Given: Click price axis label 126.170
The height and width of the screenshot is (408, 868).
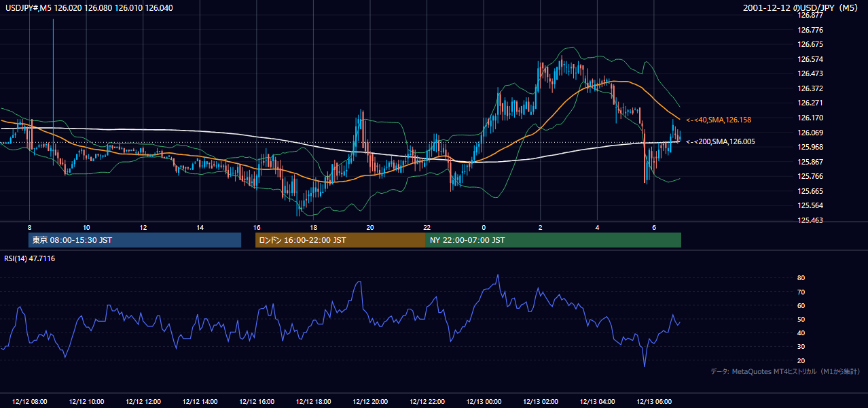Looking at the screenshot, I should tap(810, 118).
